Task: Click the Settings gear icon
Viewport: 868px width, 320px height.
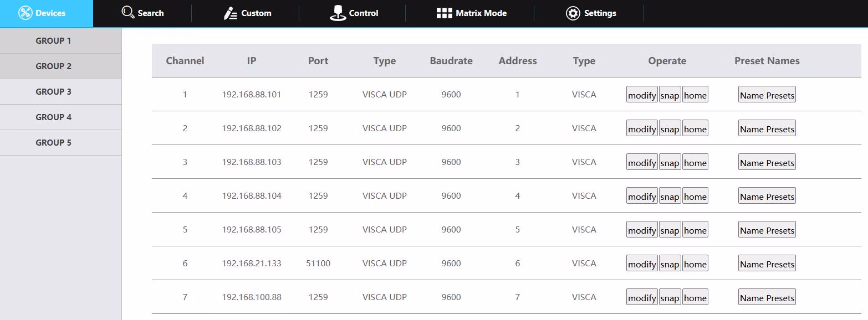Action: pos(573,13)
